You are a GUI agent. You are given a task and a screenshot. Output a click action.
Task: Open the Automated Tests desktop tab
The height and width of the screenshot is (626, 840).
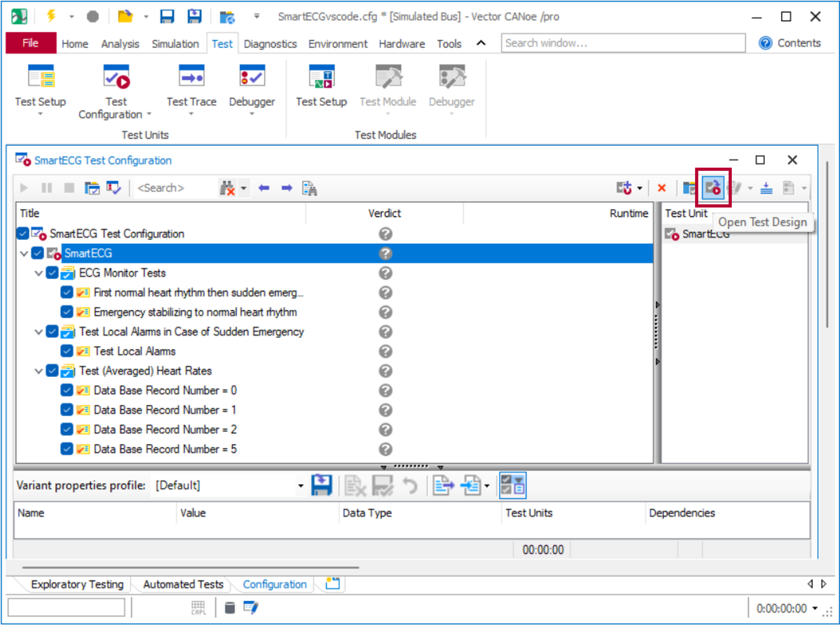pos(183,584)
